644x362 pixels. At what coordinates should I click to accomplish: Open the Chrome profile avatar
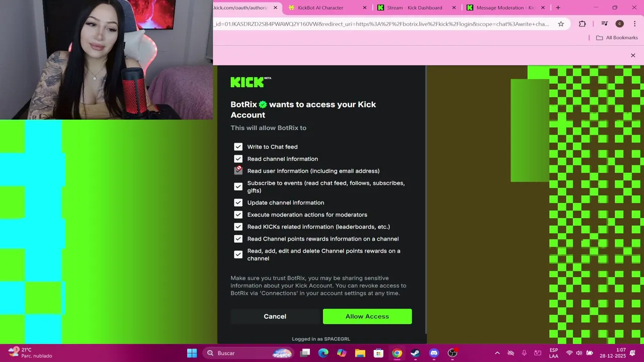[x=619, y=24]
